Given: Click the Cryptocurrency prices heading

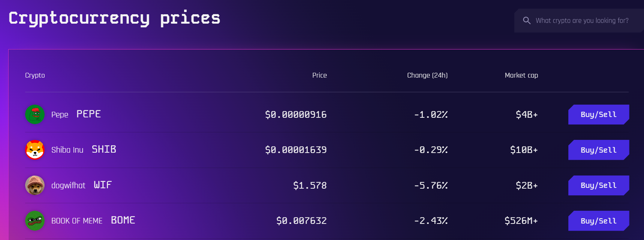Looking at the screenshot, I should click(114, 18).
